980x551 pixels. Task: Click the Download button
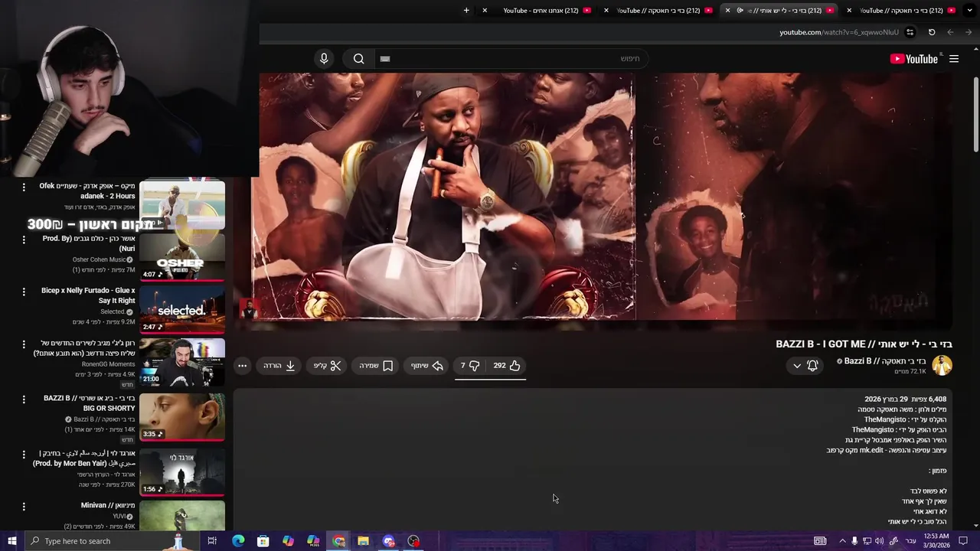[279, 366]
